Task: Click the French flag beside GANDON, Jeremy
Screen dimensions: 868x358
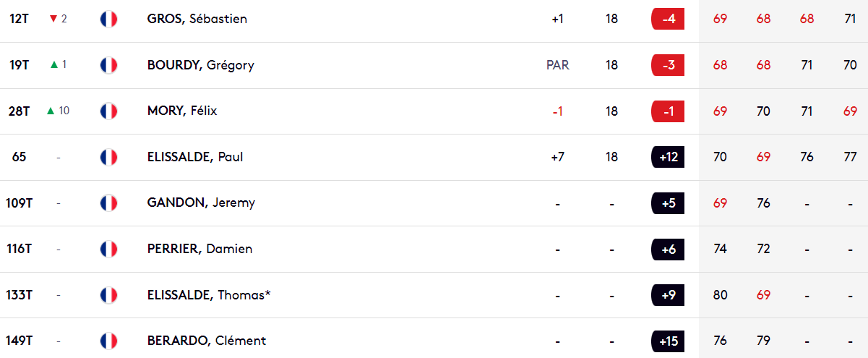Action: pos(108,203)
